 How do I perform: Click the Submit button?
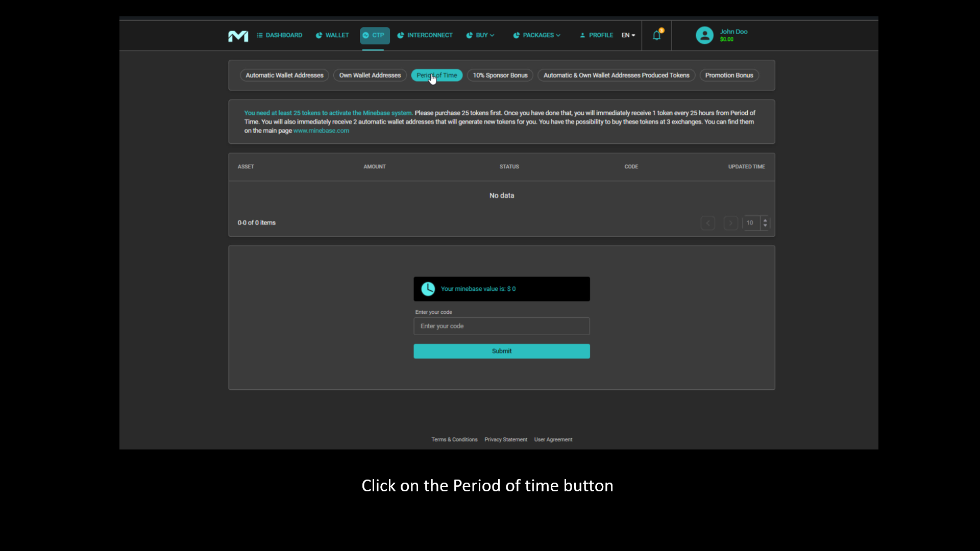501,350
